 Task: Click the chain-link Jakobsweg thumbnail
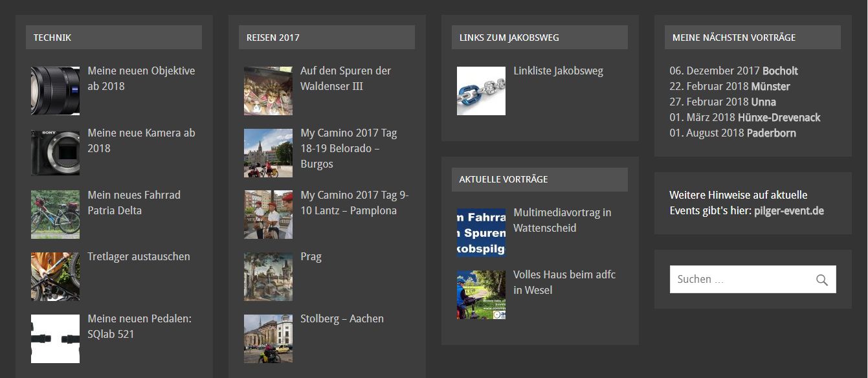[x=481, y=90]
